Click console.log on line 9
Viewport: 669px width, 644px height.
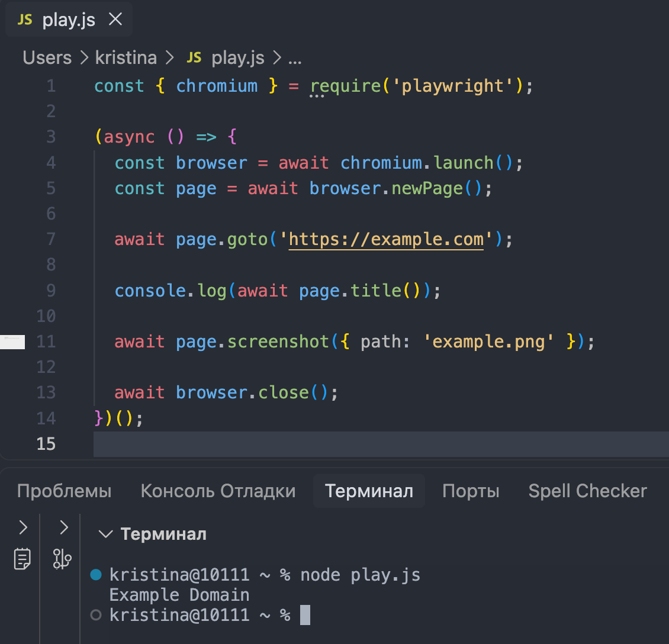[x=171, y=291]
